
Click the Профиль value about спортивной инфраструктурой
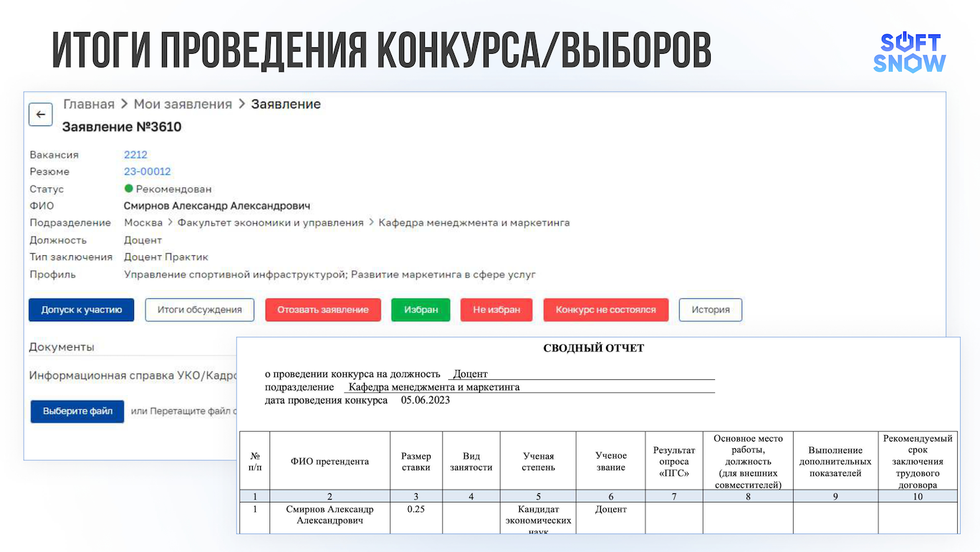click(330, 274)
